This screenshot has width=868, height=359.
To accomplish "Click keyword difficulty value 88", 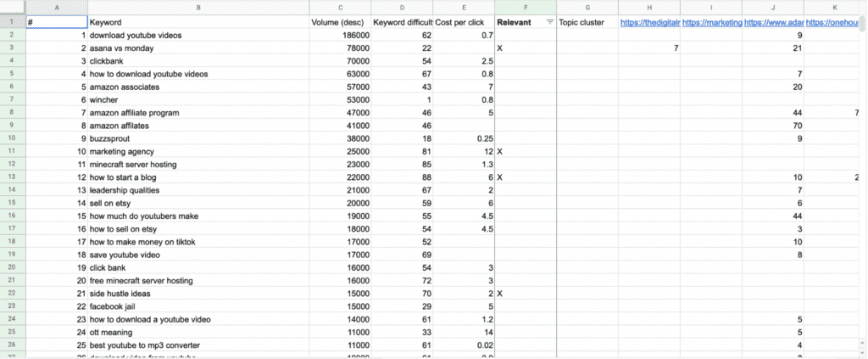I will pyautogui.click(x=427, y=177).
